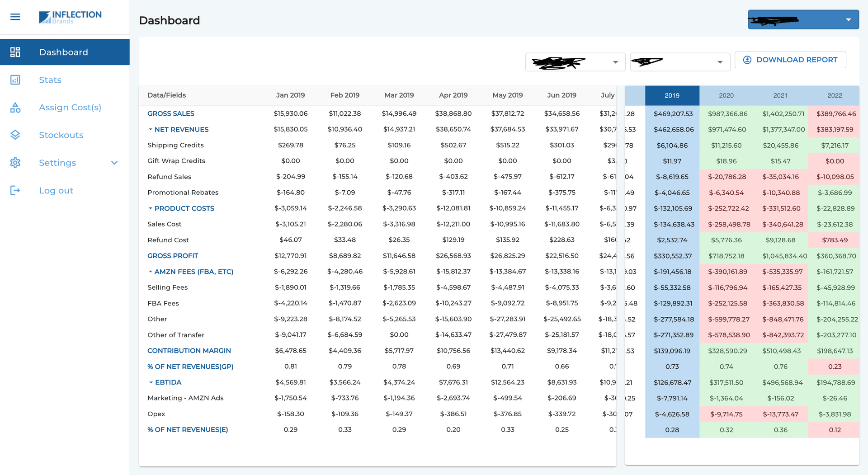
Task: Click the DOWNLOAD REPORT button
Action: (790, 60)
